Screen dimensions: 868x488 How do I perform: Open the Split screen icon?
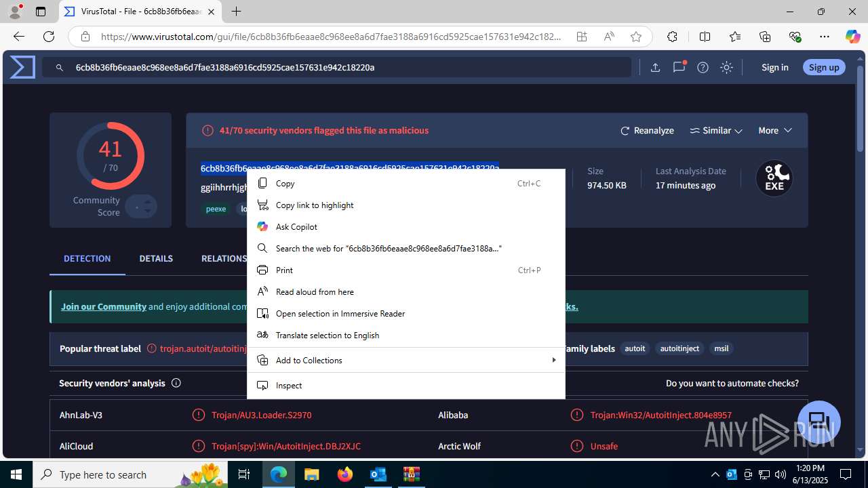coord(705,37)
